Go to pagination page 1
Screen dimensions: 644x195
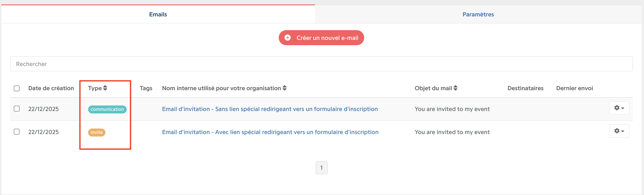(x=322, y=168)
